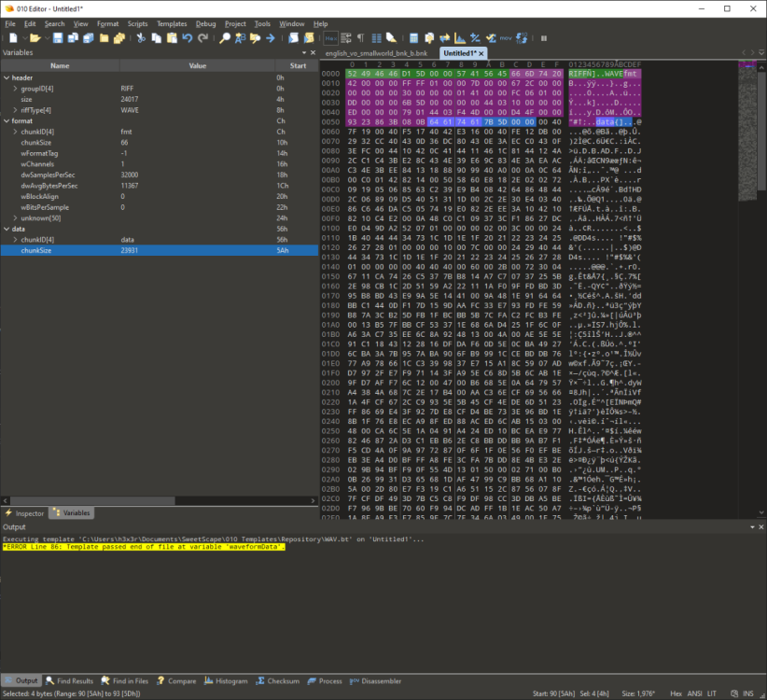The height and width of the screenshot is (700, 767).
Task: Click the Save file toolbar icon
Action: point(58,38)
